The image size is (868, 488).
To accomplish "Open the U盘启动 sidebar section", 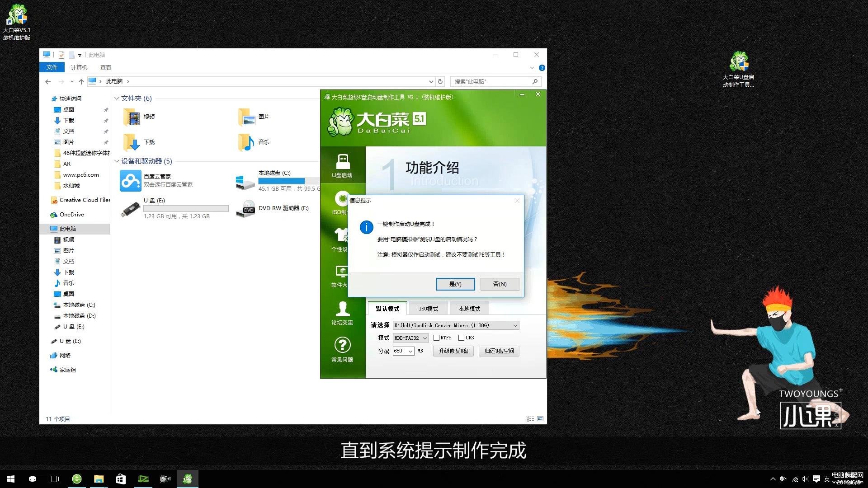I will click(342, 166).
